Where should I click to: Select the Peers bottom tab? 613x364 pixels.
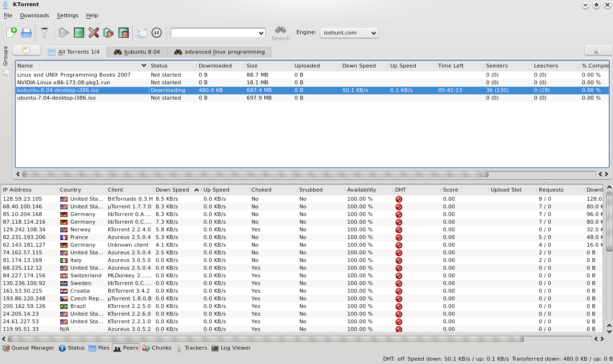(x=126, y=348)
